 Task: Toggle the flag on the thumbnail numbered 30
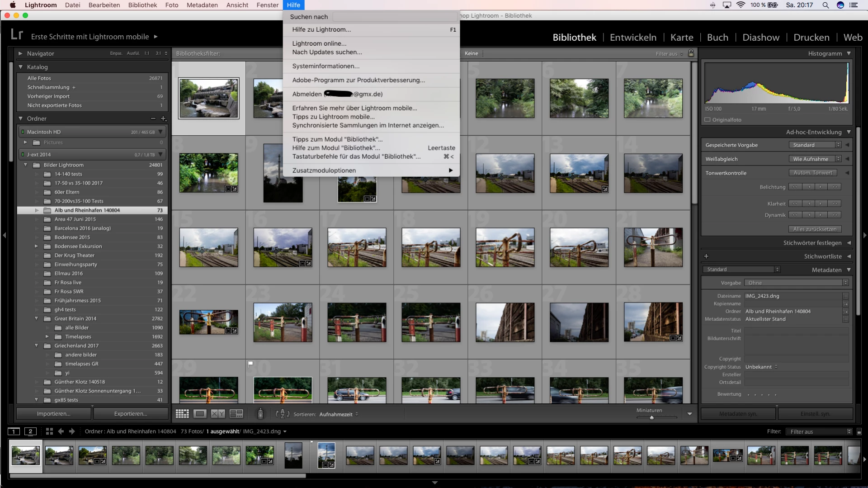pos(250,364)
